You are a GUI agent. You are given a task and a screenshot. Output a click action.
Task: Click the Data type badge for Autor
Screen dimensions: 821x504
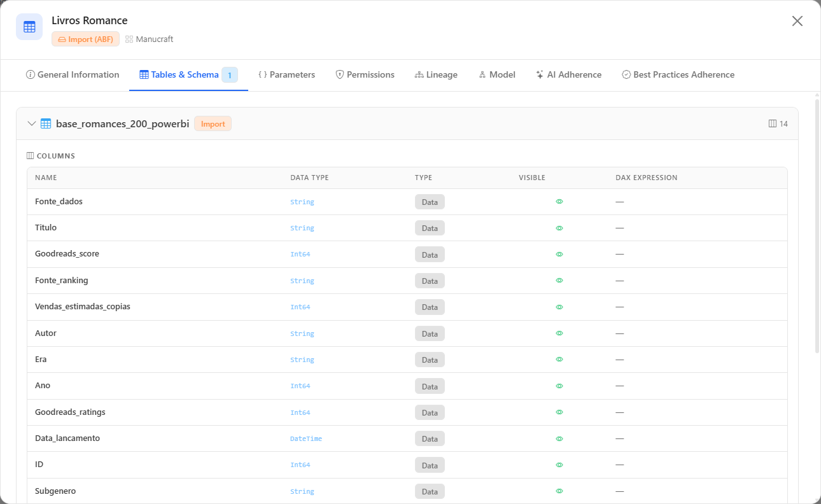[x=430, y=333]
